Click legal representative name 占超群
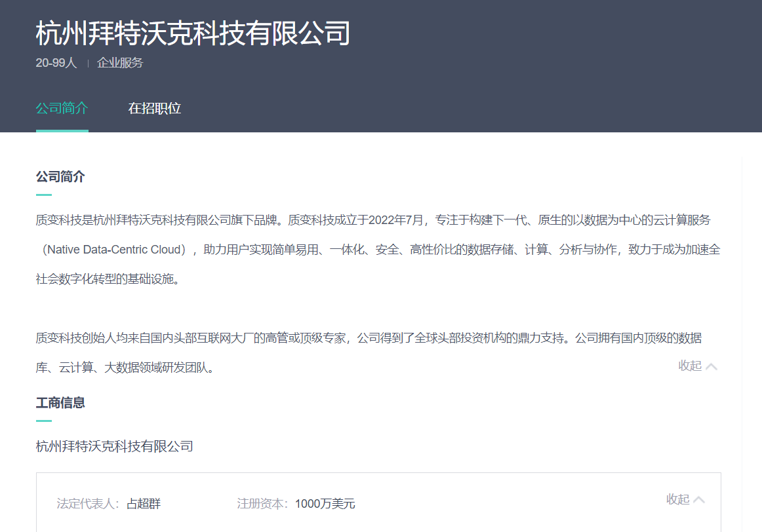This screenshot has width=762, height=532. click(144, 504)
